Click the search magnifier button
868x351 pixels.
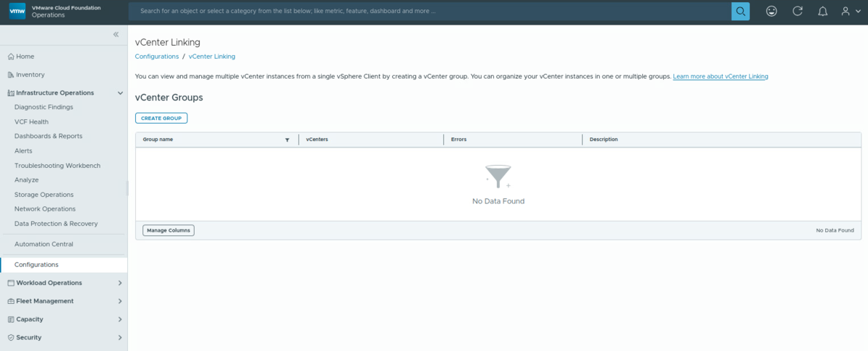(741, 11)
